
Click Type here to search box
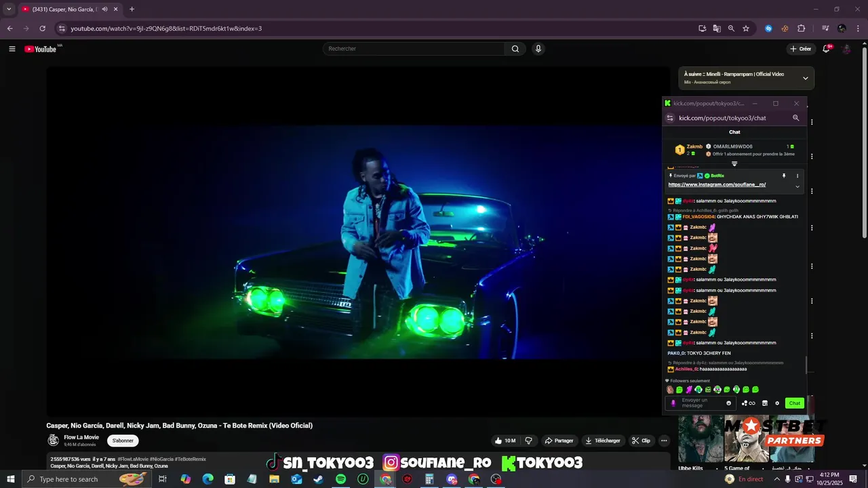(x=86, y=479)
